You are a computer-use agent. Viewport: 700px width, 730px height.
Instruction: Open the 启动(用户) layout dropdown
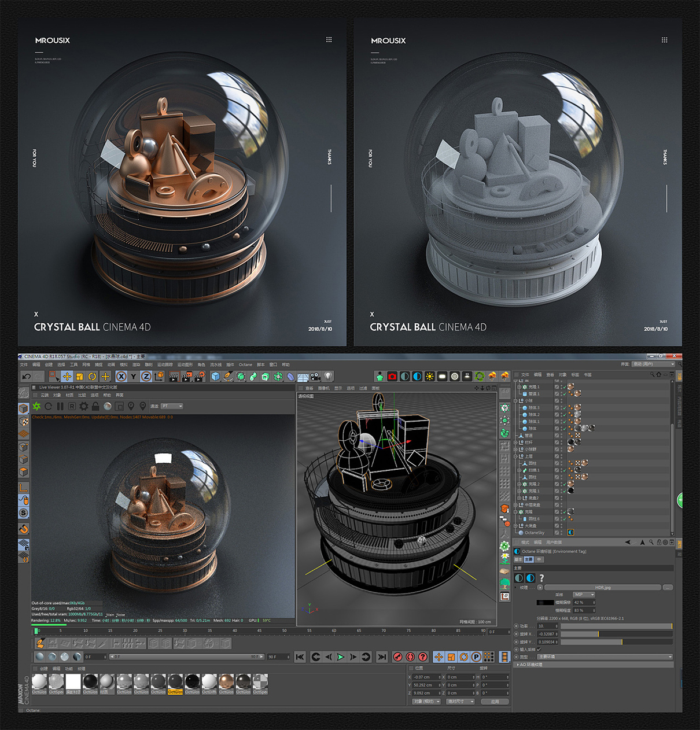pos(653,364)
